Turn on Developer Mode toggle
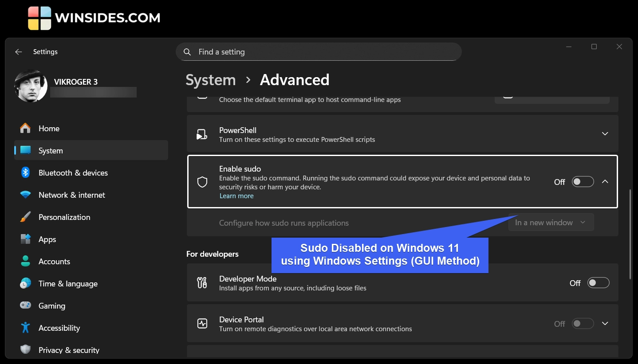Image resolution: width=638 pixels, height=364 pixels. (x=598, y=283)
